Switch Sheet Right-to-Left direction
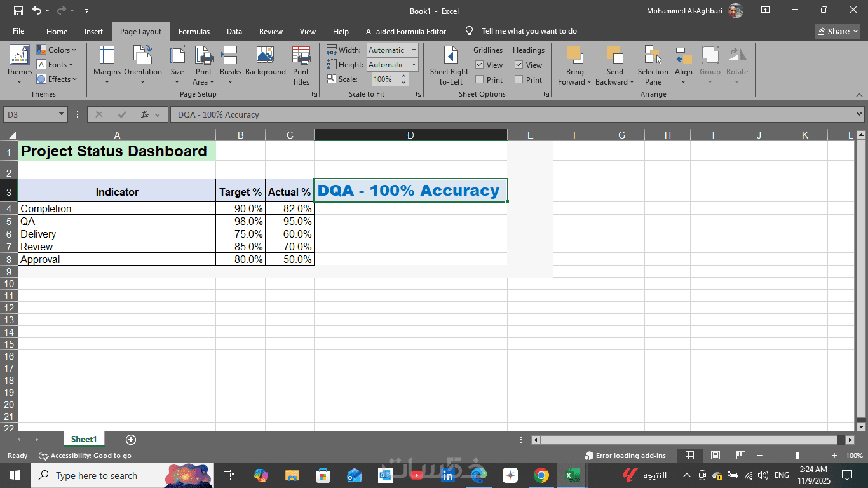This screenshot has width=868, height=488. pyautogui.click(x=451, y=65)
